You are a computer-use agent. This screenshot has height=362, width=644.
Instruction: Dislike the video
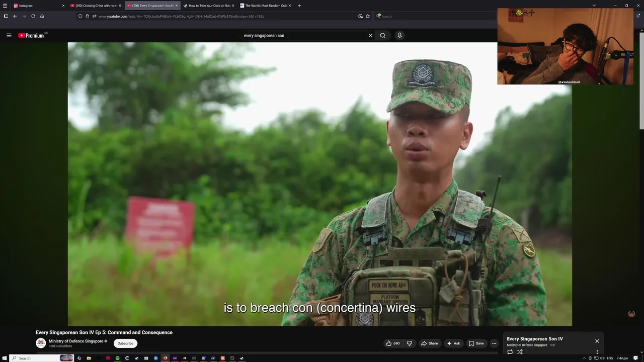(x=409, y=343)
